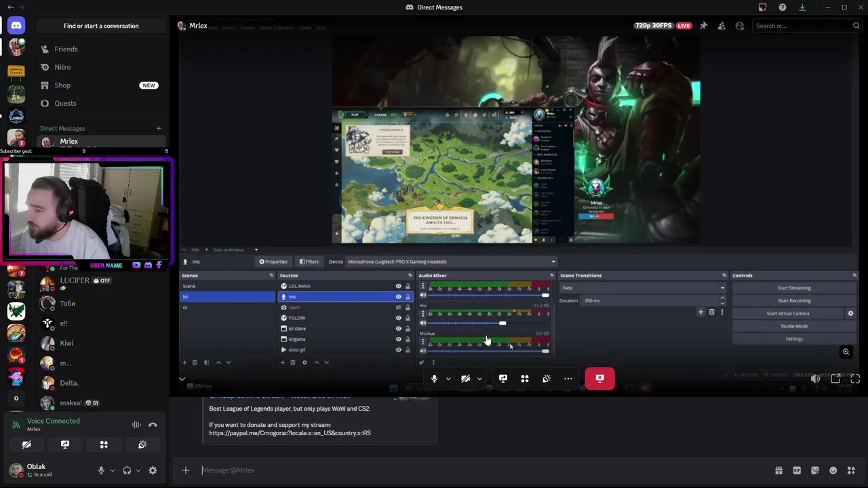Image resolution: width=868 pixels, height=488 pixels.
Task: Open microphone device dropdown in call bar
Action: pos(448,379)
